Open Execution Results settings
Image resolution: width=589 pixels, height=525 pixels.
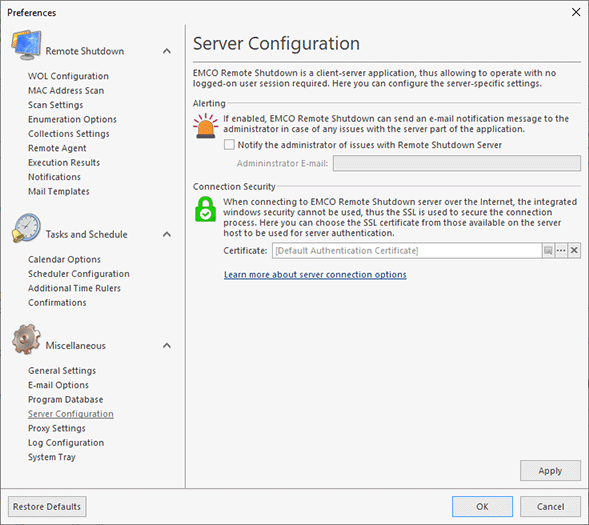click(x=64, y=163)
